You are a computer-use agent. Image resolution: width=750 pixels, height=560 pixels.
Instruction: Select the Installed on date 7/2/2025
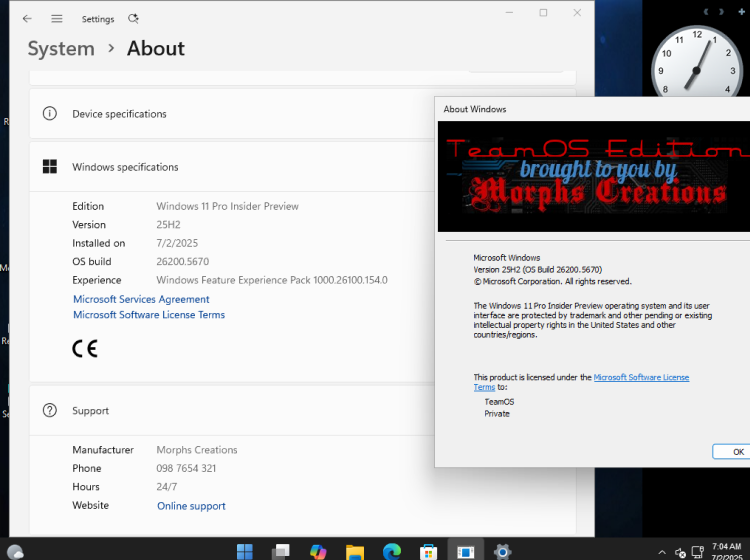(177, 243)
